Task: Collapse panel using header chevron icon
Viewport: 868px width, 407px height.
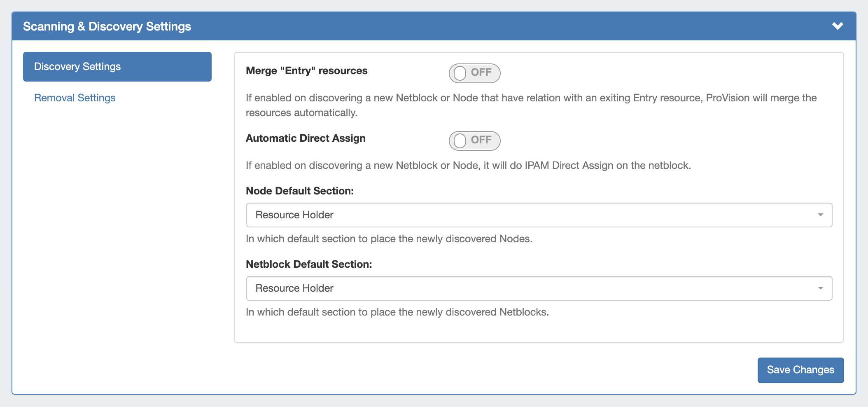Action: (838, 26)
